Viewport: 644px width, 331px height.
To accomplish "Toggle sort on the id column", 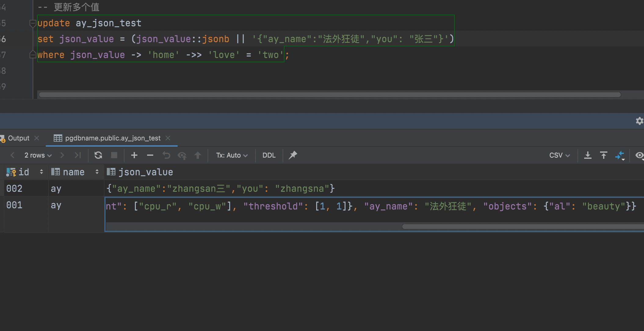I will 42,172.
